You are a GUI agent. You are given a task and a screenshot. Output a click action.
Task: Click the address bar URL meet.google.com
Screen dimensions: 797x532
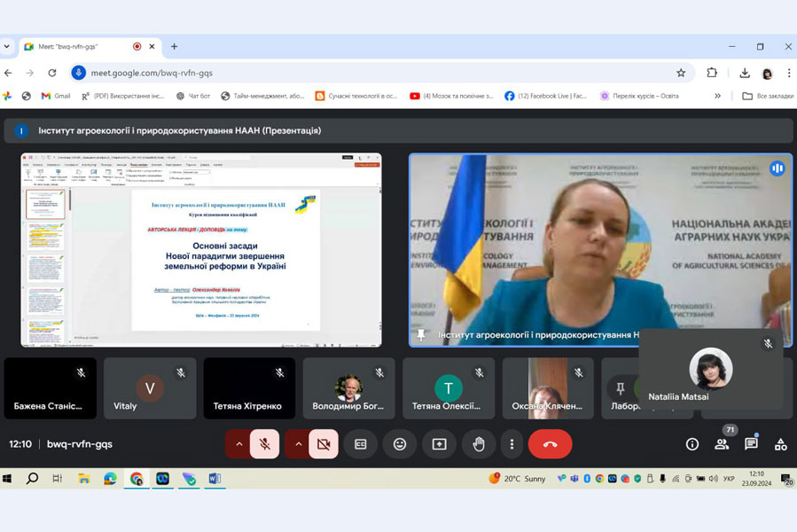click(152, 73)
